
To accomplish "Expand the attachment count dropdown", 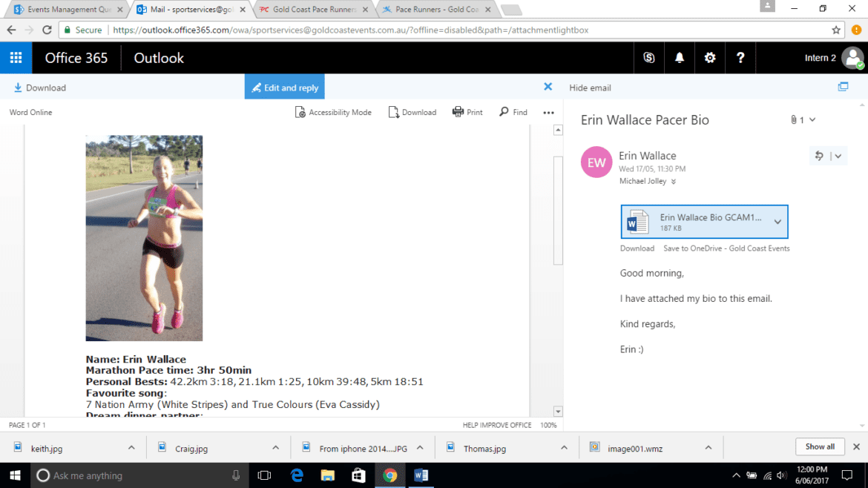I will (812, 119).
